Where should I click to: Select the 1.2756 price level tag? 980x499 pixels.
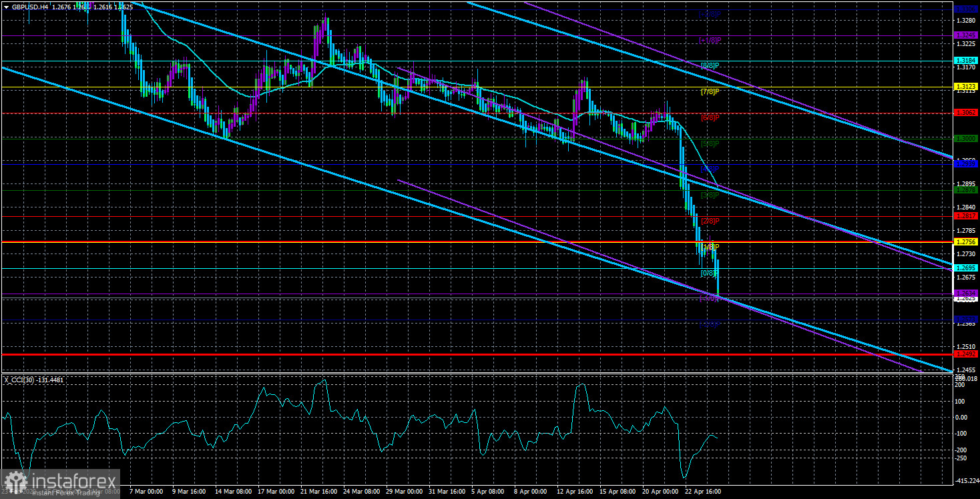(967, 242)
